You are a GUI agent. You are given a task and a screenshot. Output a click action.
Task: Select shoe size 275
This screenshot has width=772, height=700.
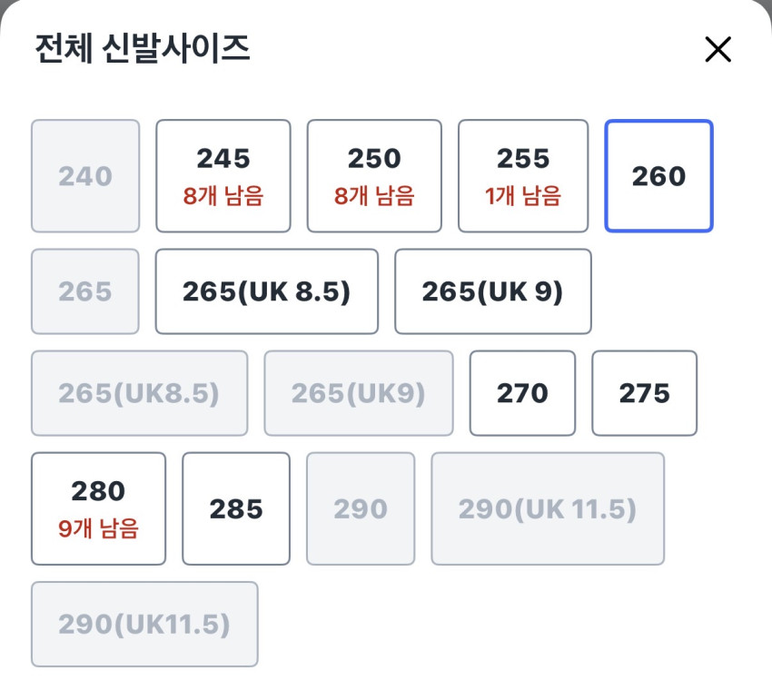pyautogui.click(x=644, y=393)
